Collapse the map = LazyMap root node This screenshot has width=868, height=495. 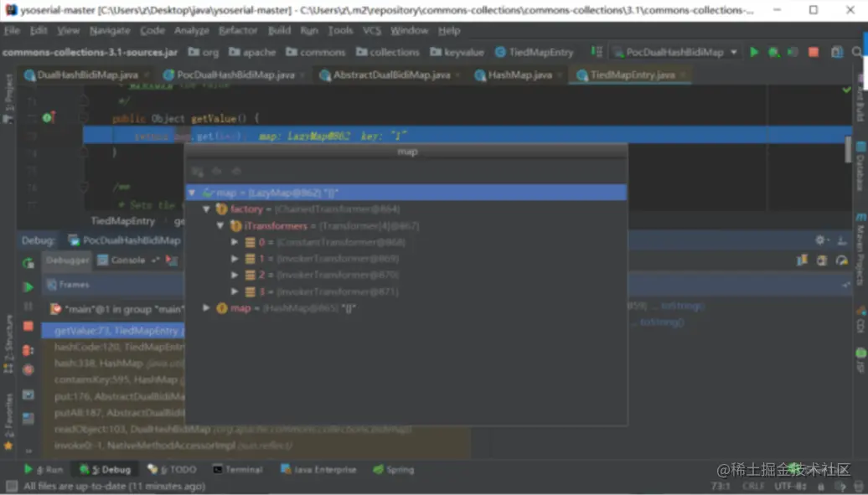[x=192, y=193]
